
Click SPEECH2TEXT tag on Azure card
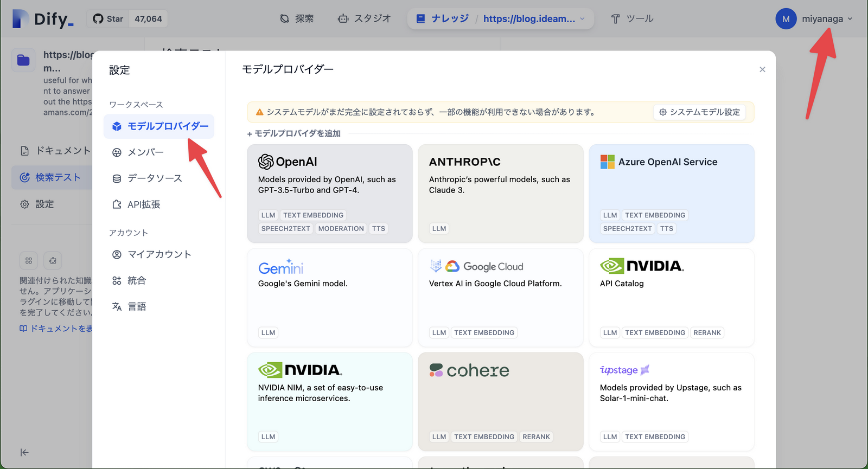(x=628, y=229)
